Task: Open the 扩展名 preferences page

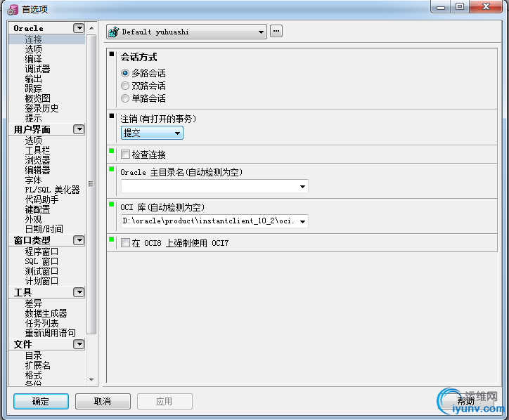Action: coord(38,365)
